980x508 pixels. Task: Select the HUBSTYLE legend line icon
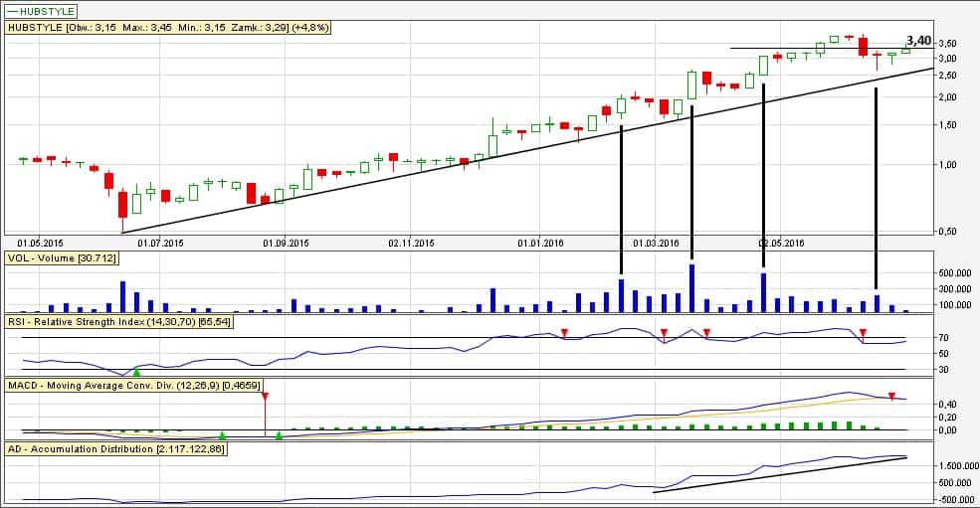[14, 10]
